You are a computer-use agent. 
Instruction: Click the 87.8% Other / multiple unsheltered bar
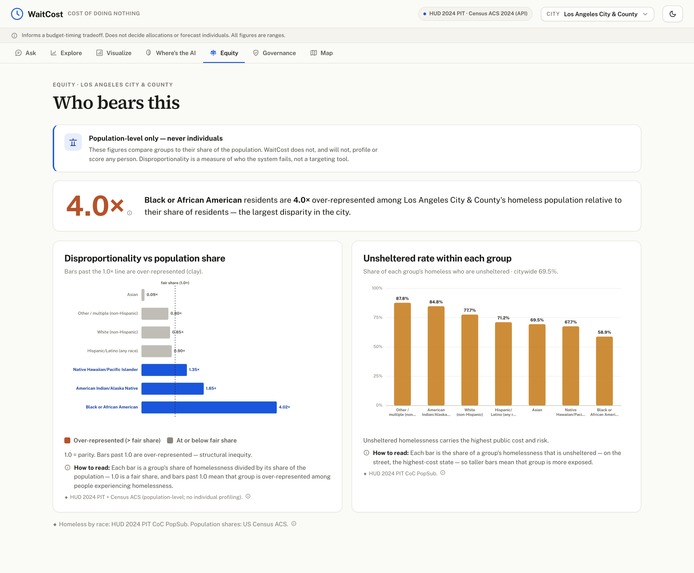click(x=402, y=354)
